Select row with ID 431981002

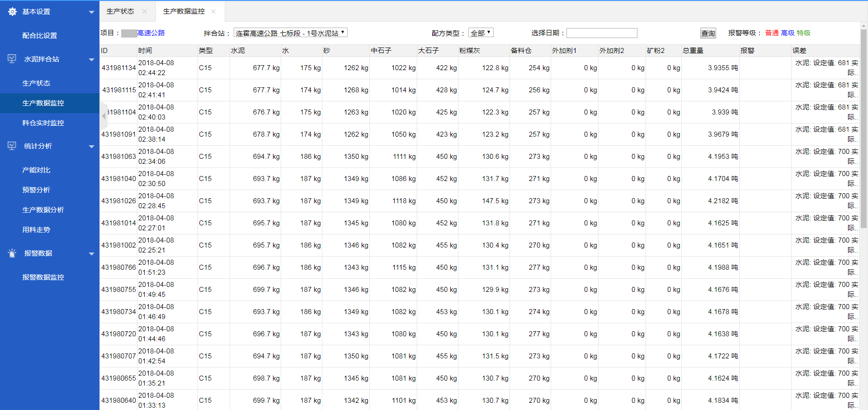479,245
